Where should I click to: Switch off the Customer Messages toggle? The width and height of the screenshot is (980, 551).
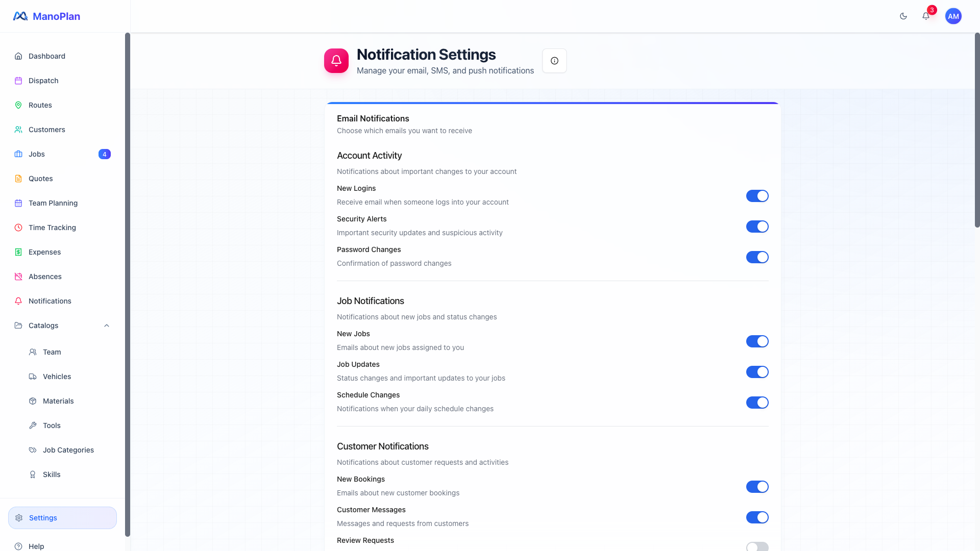click(x=757, y=517)
